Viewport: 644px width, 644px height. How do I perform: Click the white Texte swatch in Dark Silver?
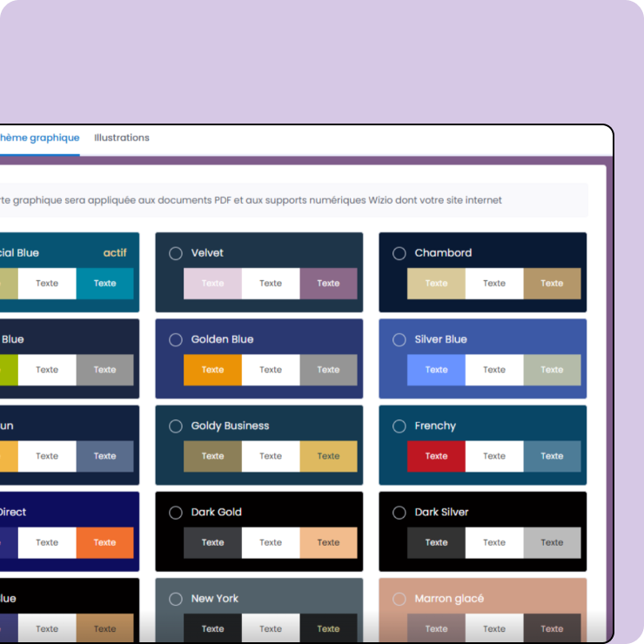pyautogui.click(x=494, y=543)
